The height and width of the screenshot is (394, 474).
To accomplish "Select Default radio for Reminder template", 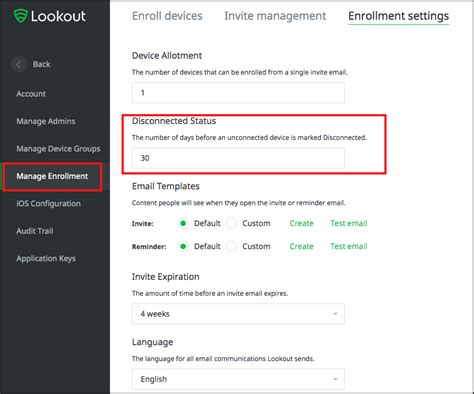I will (x=183, y=246).
